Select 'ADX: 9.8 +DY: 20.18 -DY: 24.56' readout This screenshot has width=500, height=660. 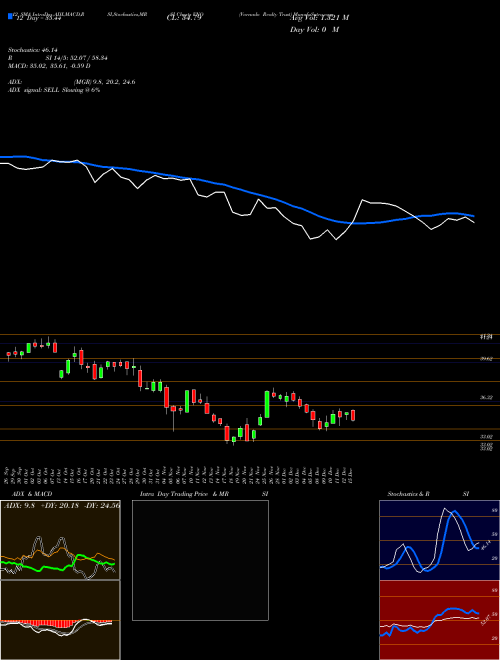pyautogui.click(x=62, y=505)
